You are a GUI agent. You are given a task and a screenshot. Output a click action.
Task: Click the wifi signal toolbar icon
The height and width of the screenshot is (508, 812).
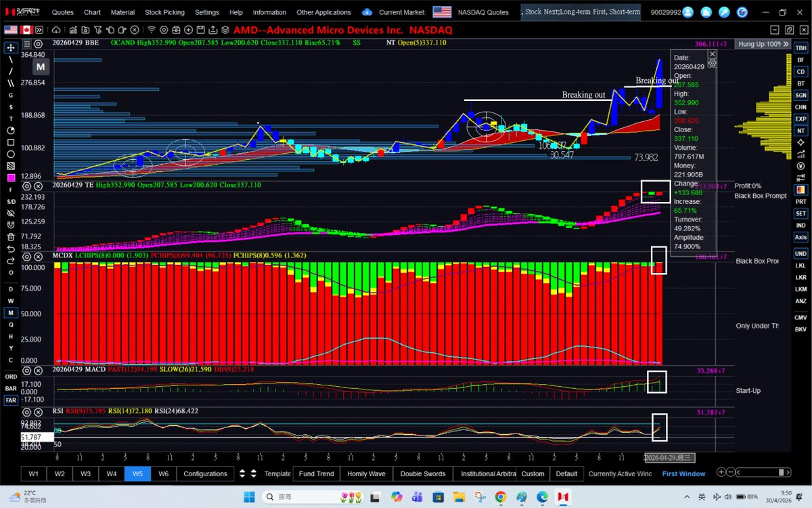click(x=152, y=30)
